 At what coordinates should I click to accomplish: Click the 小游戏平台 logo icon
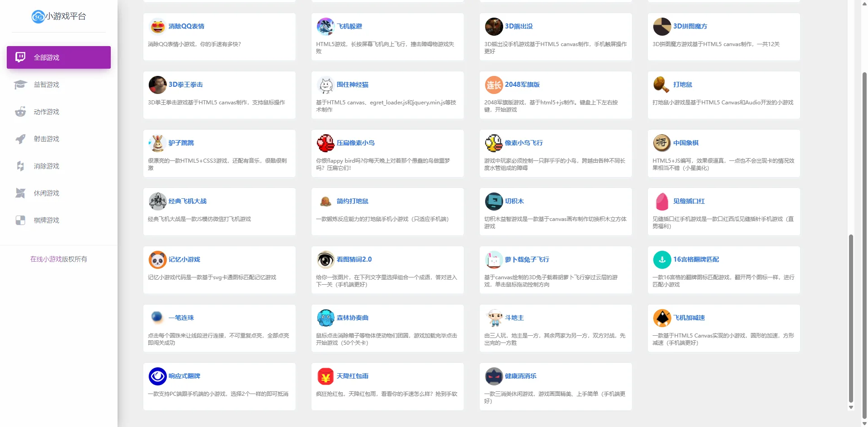coord(38,17)
